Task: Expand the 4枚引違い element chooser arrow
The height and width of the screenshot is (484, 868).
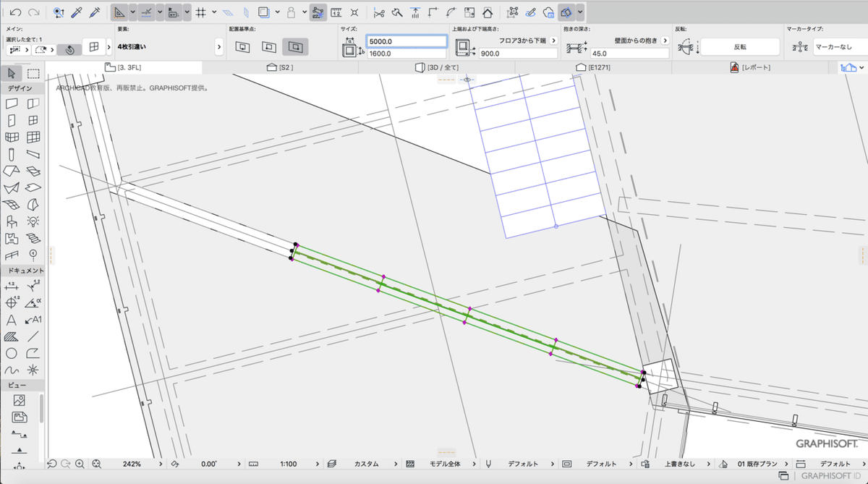Action: point(218,47)
